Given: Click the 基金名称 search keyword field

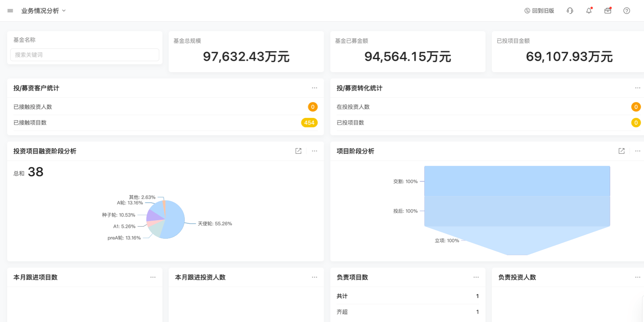Looking at the screenshot, I should [x=85, y=55].
